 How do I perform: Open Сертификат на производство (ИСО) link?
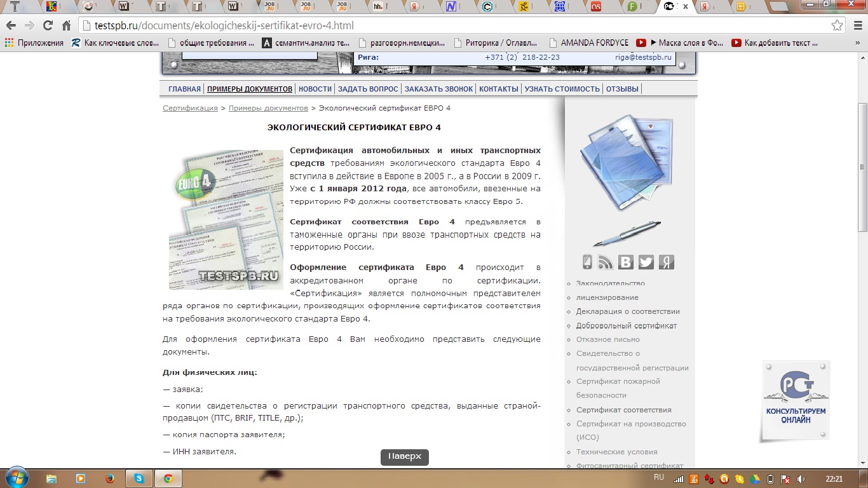[631, 430]
